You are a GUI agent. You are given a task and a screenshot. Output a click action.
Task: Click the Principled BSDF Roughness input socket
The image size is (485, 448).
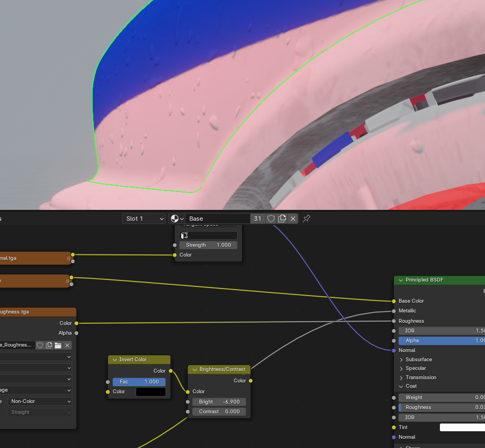[x=394, y=321]
